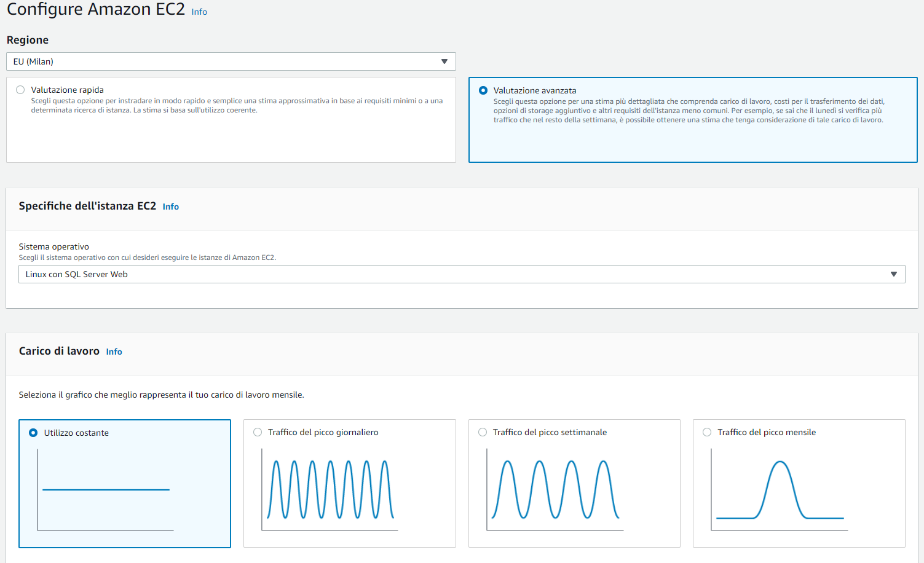
Task: Open Info link beside Carico di lavoro
Action: [114, 352]
